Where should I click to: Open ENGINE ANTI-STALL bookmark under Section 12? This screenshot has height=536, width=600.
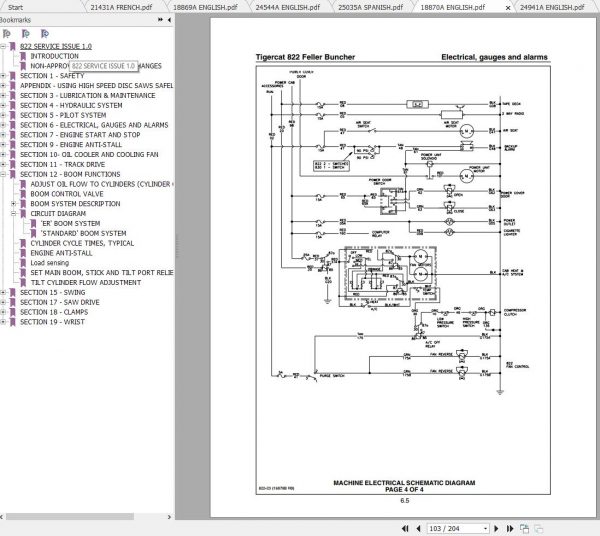coord(61,253)
